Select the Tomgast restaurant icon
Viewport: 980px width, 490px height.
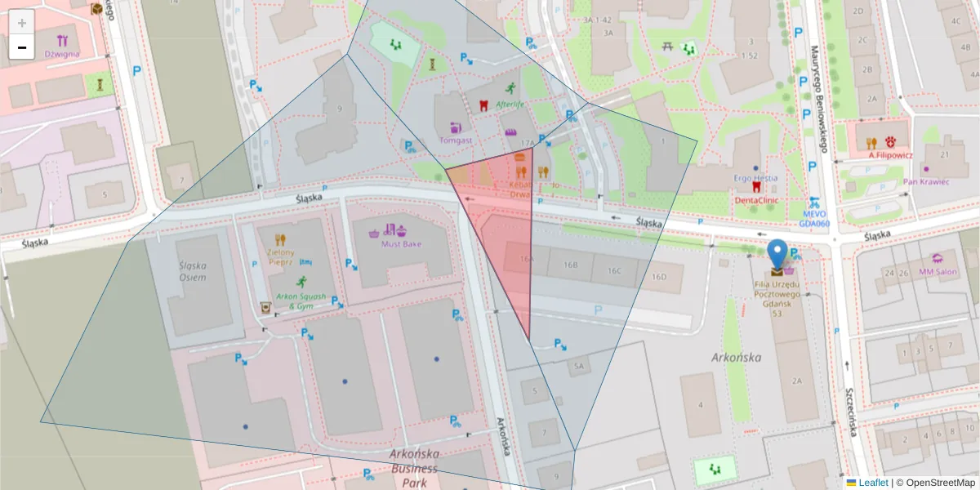[456, 129]
